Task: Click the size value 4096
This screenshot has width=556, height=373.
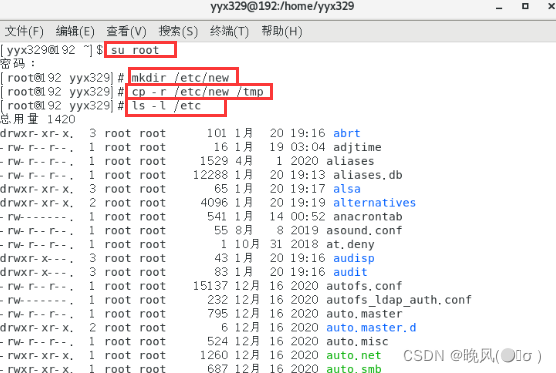Action: pyautogui.click(x=214, y=202)
